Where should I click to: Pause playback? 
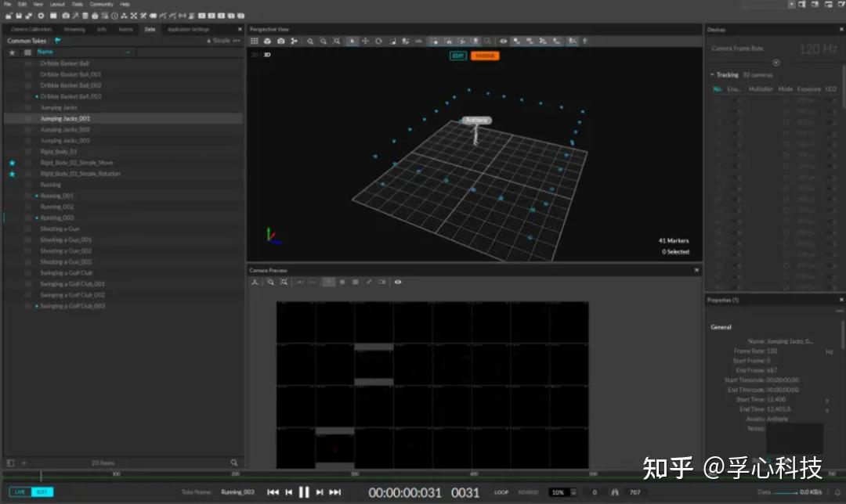coord(304,492)
